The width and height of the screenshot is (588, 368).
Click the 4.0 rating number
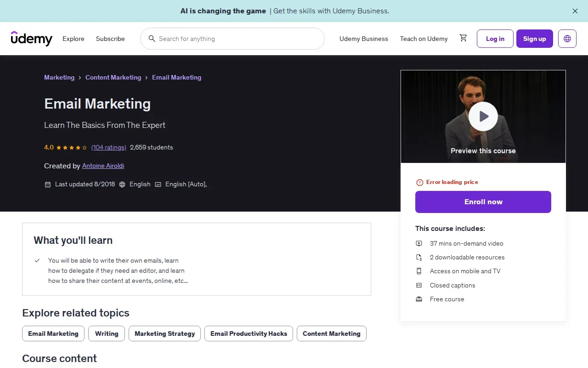[49, 147]
